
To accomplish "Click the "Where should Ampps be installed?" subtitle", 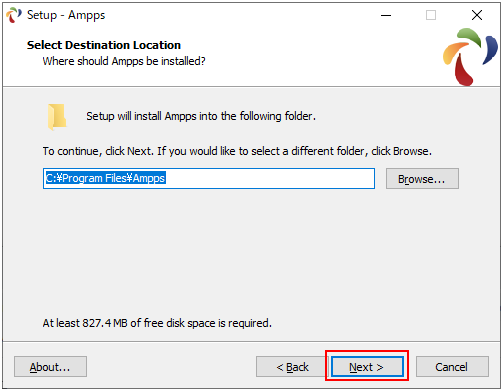I will (x=124, y=61).
